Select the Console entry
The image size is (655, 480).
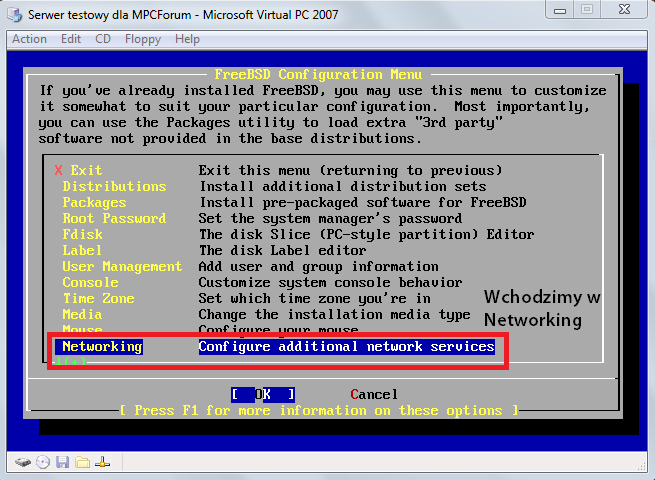[90, 282]
